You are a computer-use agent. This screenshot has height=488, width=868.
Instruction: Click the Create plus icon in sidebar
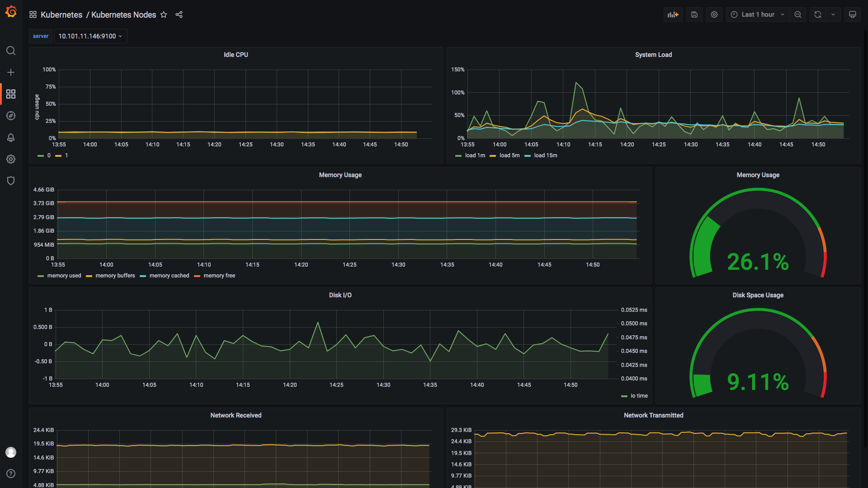click(11, 72)
